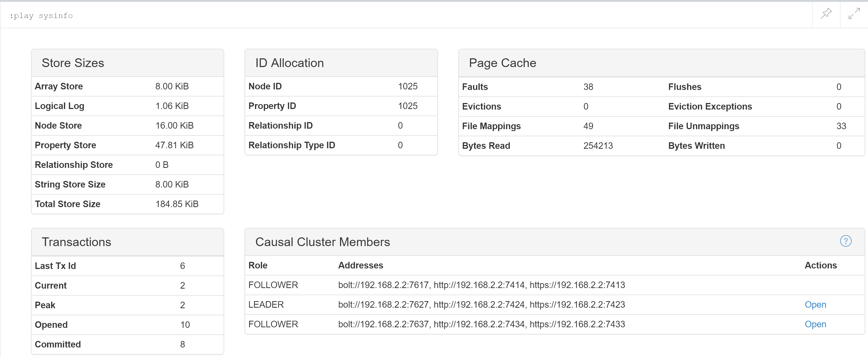Click the Array Store value 8.00 KiB

pyautogui.click(x=172, y=86)
